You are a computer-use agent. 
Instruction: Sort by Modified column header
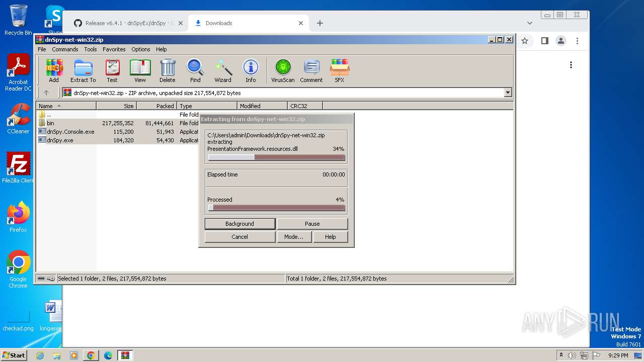point(262,106)
